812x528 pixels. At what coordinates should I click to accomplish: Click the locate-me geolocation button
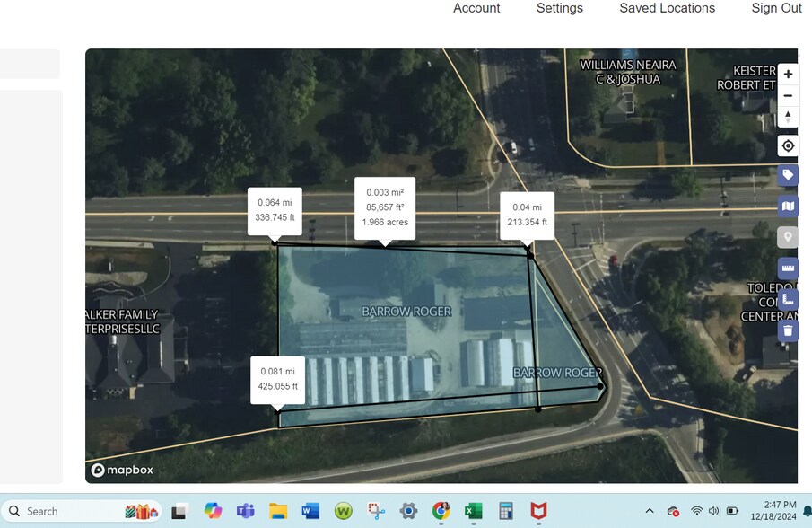[788, 146]
